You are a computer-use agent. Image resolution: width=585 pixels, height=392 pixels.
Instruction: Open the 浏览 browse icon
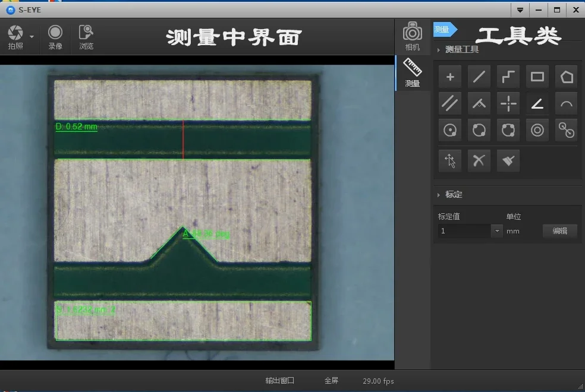86,34
